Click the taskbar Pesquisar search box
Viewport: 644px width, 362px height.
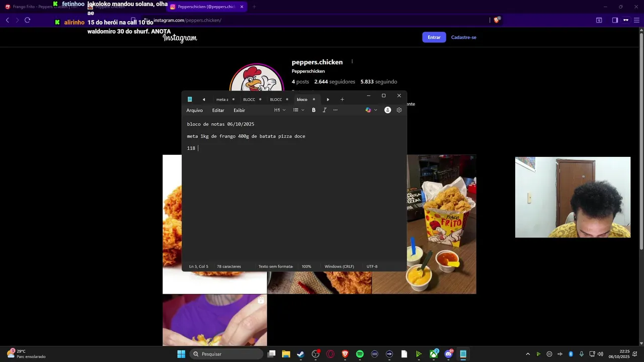click(226, 354)
